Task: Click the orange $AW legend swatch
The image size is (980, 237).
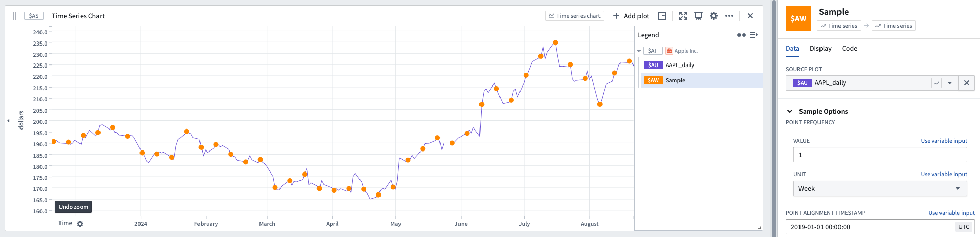Action: 653,80
